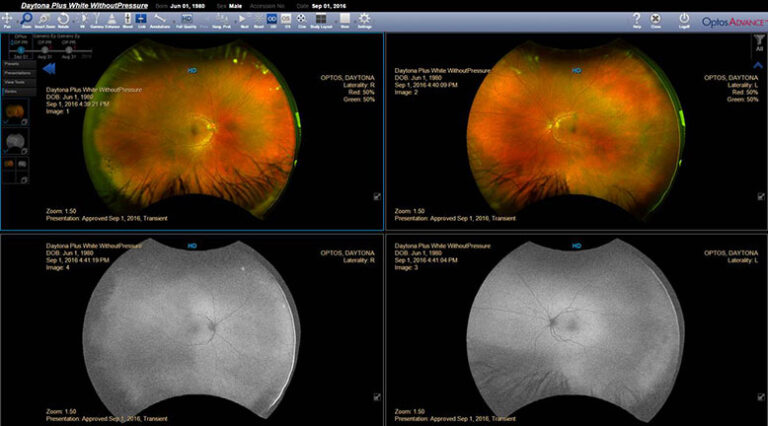
Task: Collapse the right panel with blue chevron
Action: (758, 65)
